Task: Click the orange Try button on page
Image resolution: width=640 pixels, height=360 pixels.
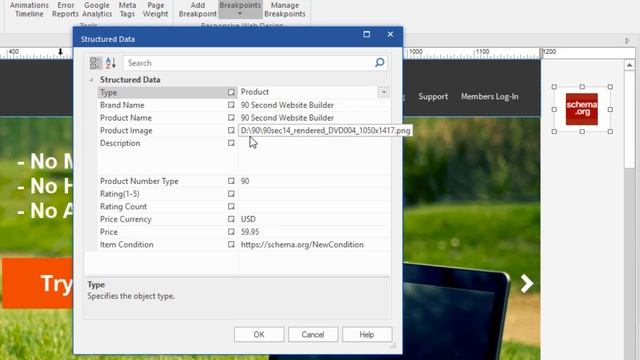Action: coord(38,283)
